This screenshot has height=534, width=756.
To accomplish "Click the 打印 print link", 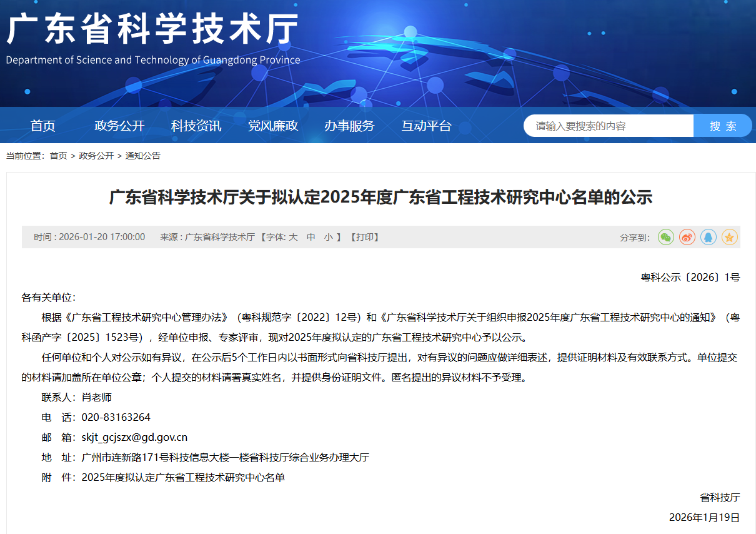I will click(x=364, y=237).
